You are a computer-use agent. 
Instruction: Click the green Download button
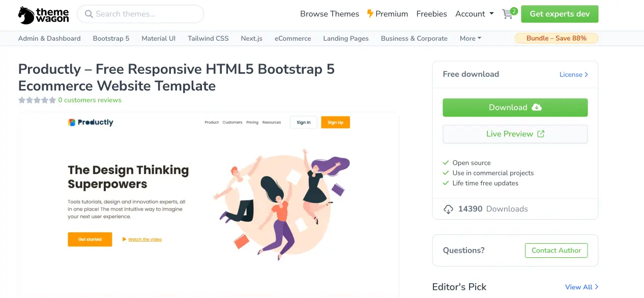(x=515, y=107)
